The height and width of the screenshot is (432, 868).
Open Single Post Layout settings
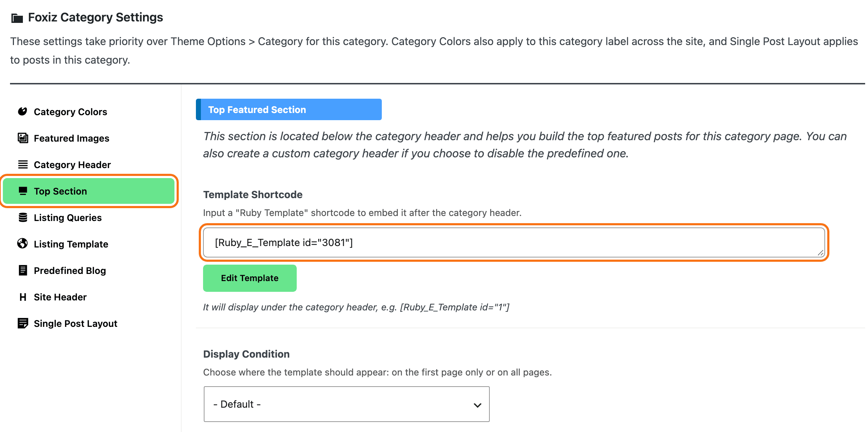[x=89, y=323]
